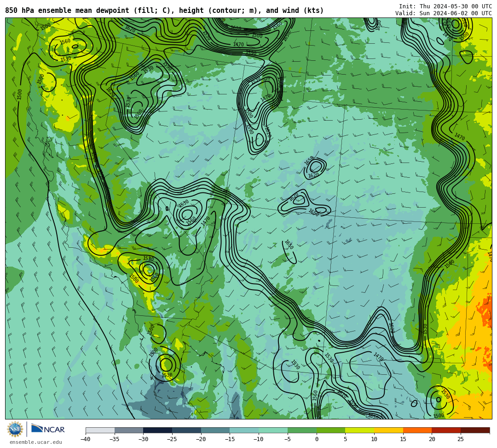
Task: Pick the teal -20 to -15 colorbar segment
Action: pyautogui.click(x=215, y=430)
